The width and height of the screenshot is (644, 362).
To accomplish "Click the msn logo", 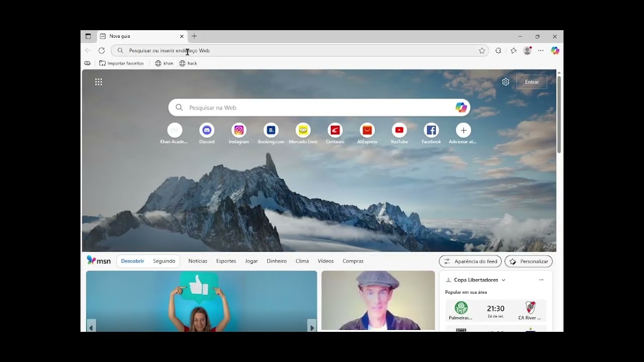I will point(99,260).
